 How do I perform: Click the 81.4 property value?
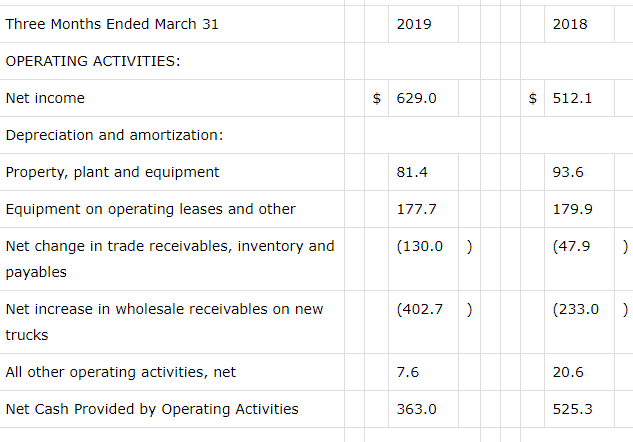(412, 172)
